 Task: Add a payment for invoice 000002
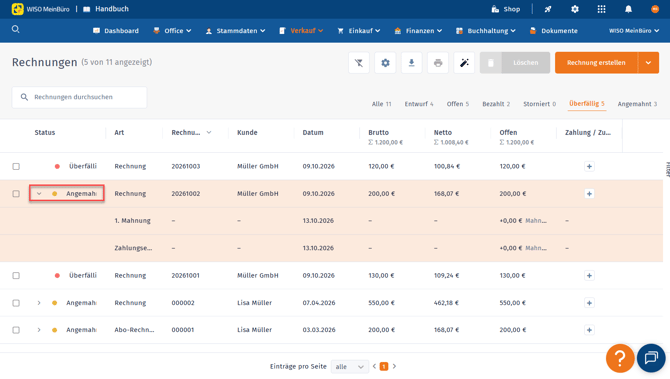589,303
